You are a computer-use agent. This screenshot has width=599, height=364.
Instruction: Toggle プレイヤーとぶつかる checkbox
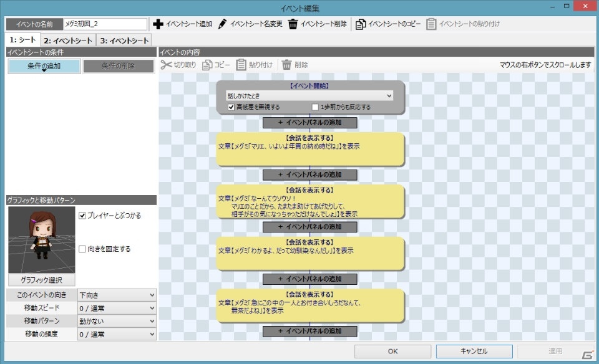(x=82, y=216)
